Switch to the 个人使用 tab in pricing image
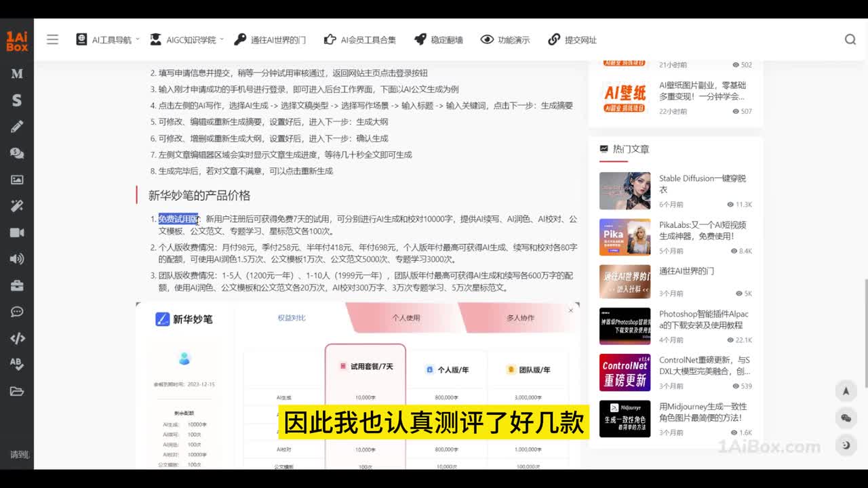Image resolution: width=868 pixels, height=488 pixels. [406, 317]
